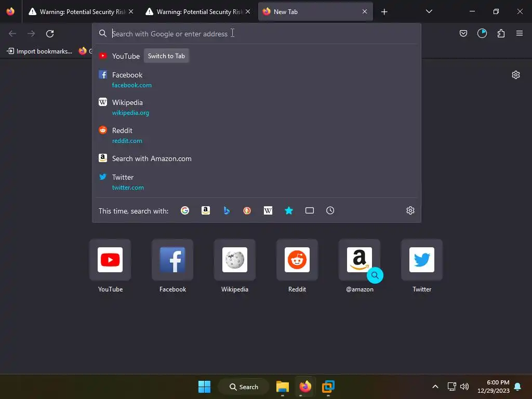This screenshot has width=532, height=399.
Task: Search this time with Google
Action: tap(185, 211)
